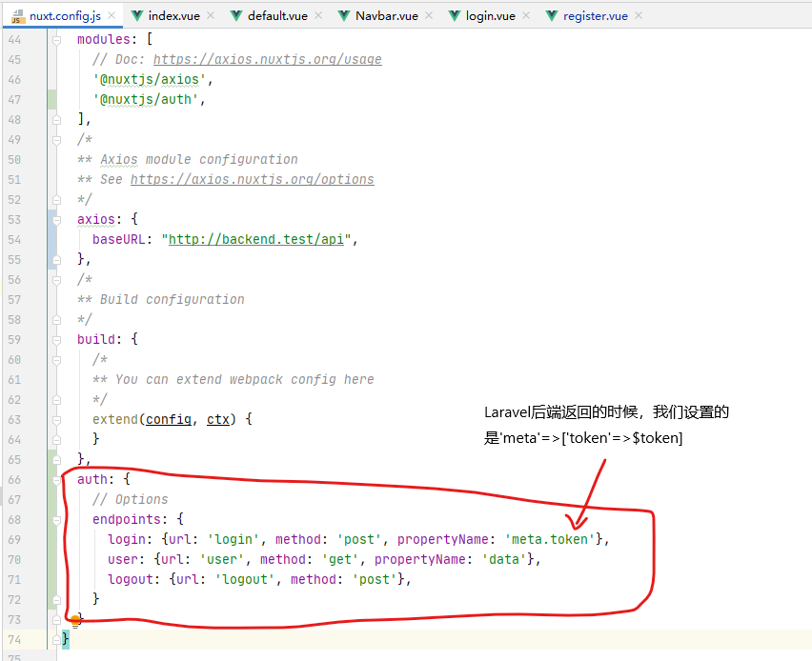This screenshot has height=661, width=812.
Task: Open the axios.nuxtjs.org/options link
Action: tap(252, 180)
